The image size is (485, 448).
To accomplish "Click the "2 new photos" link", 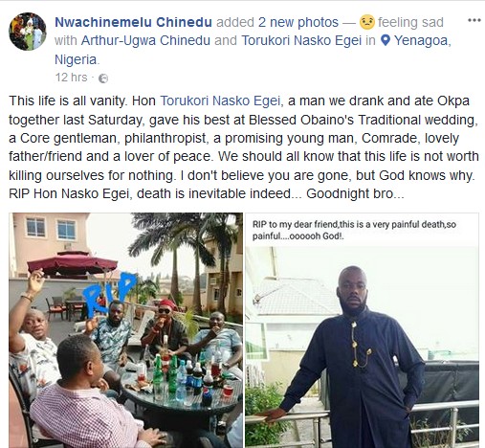I will click(x=298, y=22).
